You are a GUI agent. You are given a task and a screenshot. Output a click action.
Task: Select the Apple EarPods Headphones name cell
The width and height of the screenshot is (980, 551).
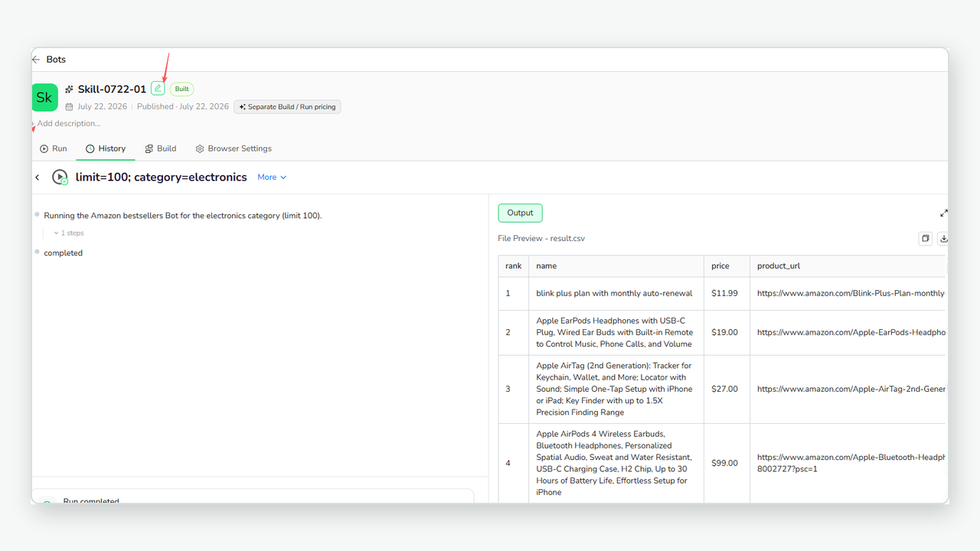pos(616,332)
